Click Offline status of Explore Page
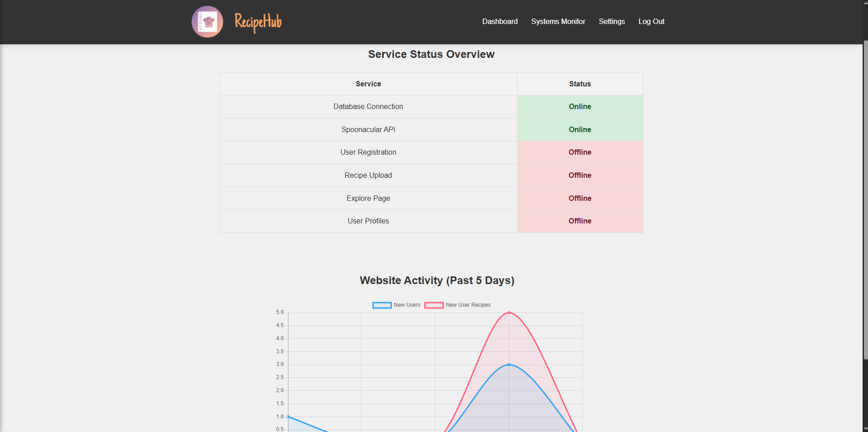Image resolution: width=868 pixels, height=432 pixels. 580,199
